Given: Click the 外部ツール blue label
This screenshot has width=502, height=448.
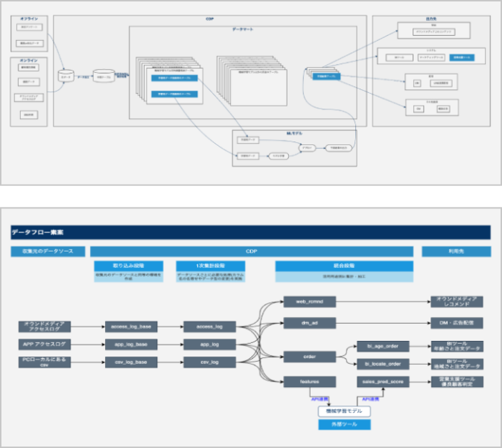Looking at the screenshot, I should tap(344, 425).
